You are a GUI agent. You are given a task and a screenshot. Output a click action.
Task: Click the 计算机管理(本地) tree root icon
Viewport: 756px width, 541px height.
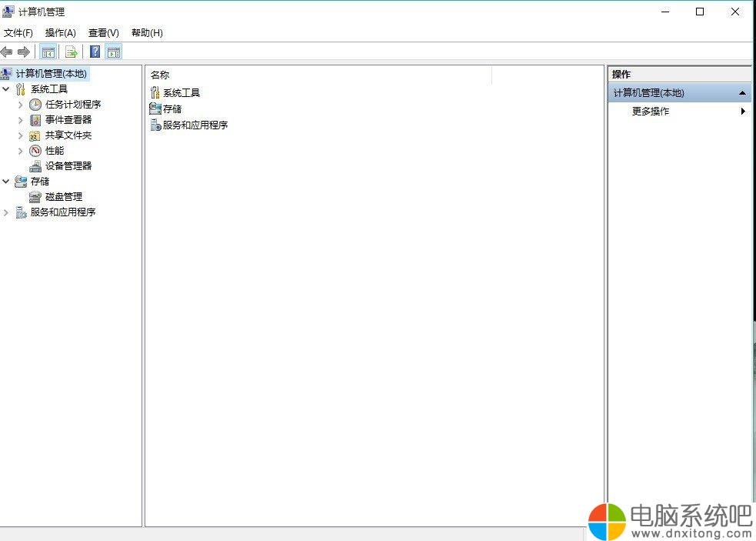6,73
